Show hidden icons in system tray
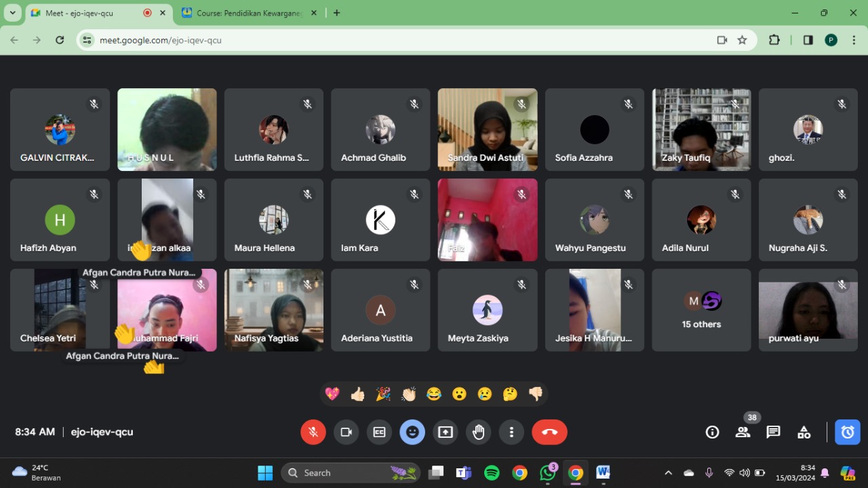The width and height of the screenshot is (868, 488). click(x=668, y=473)
